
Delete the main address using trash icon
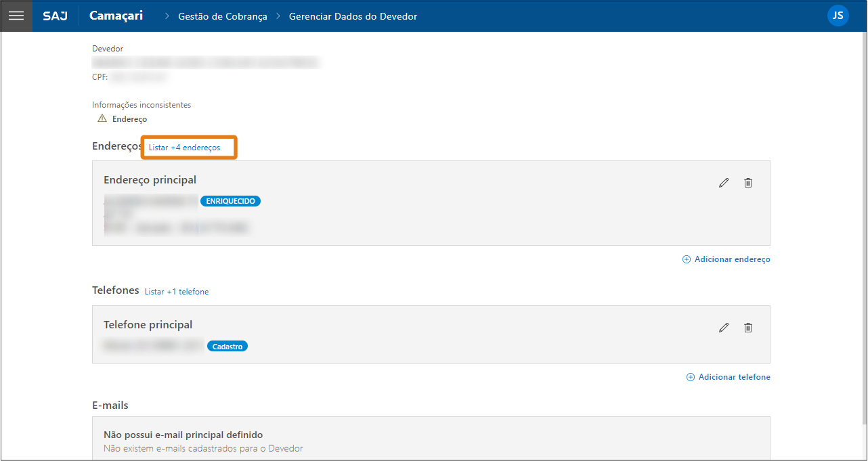pos(748,183)
